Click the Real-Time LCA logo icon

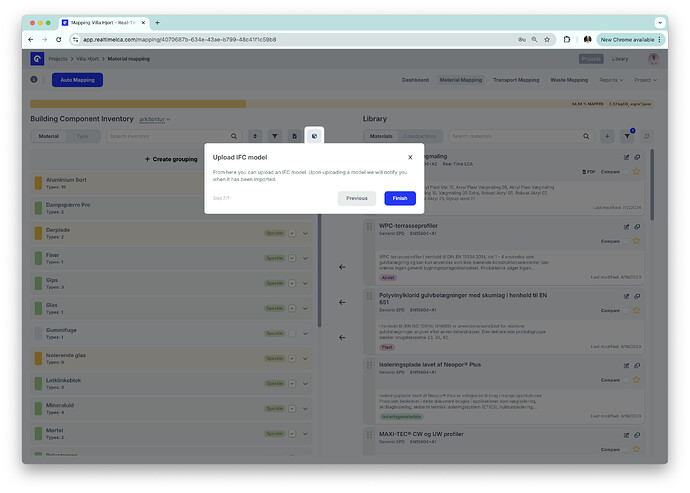click(x=37, y=59)
